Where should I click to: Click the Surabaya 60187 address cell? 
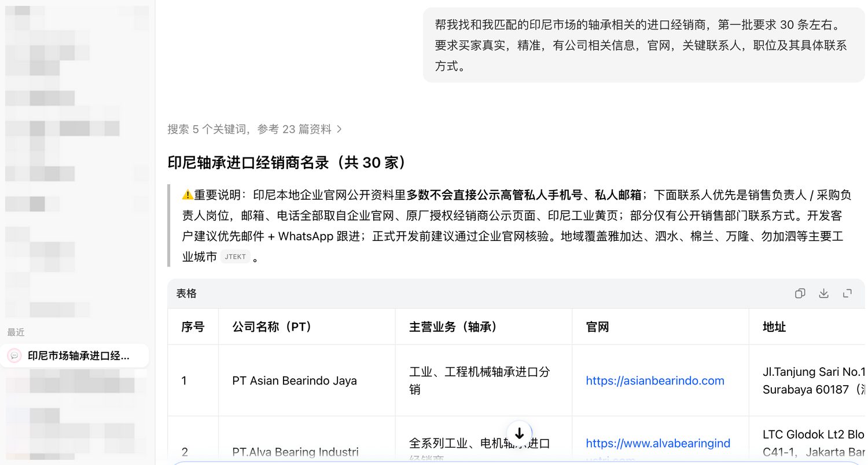(808, 380)
